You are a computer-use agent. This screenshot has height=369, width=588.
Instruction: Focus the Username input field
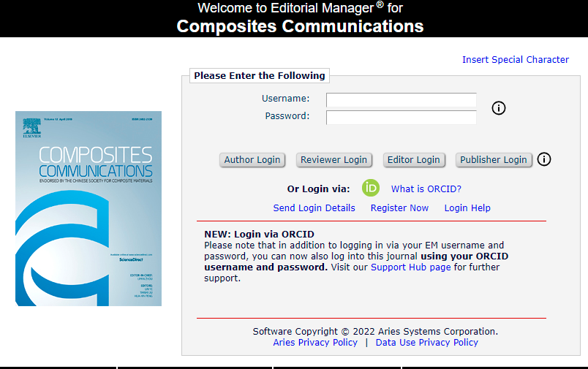tap(401, 100)
